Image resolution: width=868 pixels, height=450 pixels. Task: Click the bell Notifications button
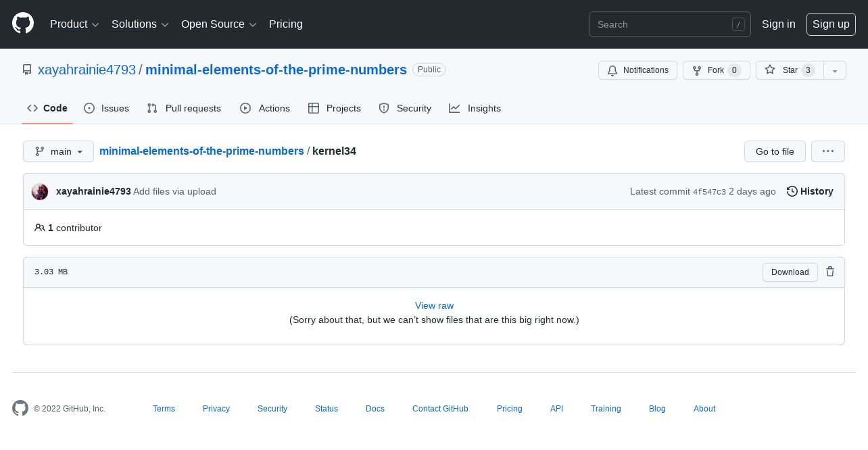click(637, 70)
